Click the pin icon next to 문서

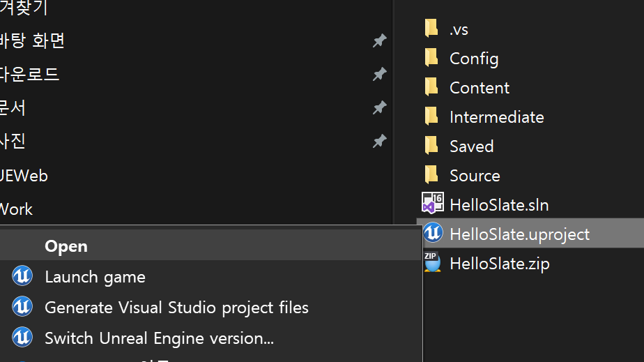click(379, 107)
